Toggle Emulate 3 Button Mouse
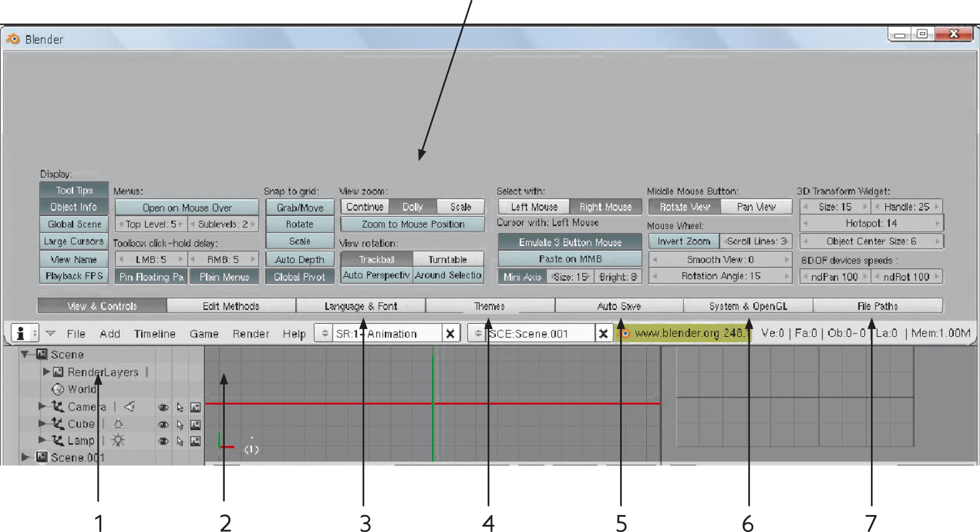This screenshot has height=532, width=980. [570, 242]
